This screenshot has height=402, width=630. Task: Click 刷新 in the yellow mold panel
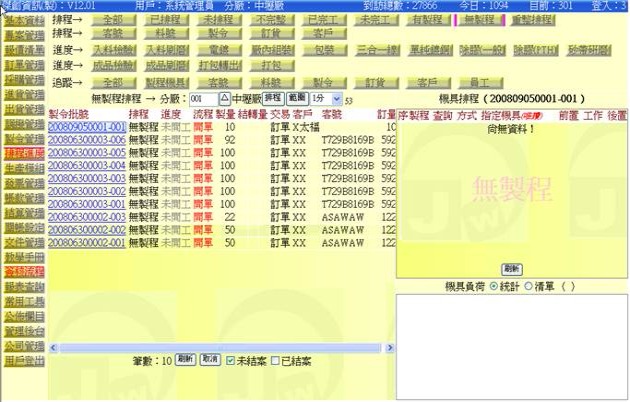(511, 269)
